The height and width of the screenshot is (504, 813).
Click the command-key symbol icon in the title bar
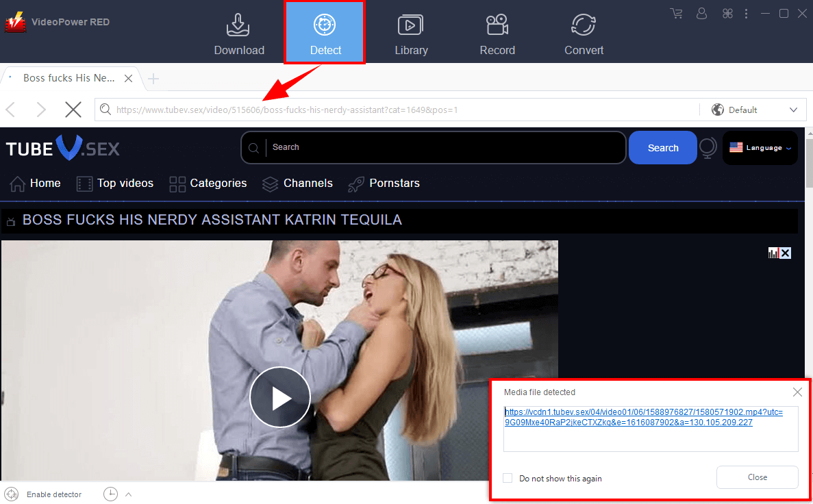tap(727, 14)
